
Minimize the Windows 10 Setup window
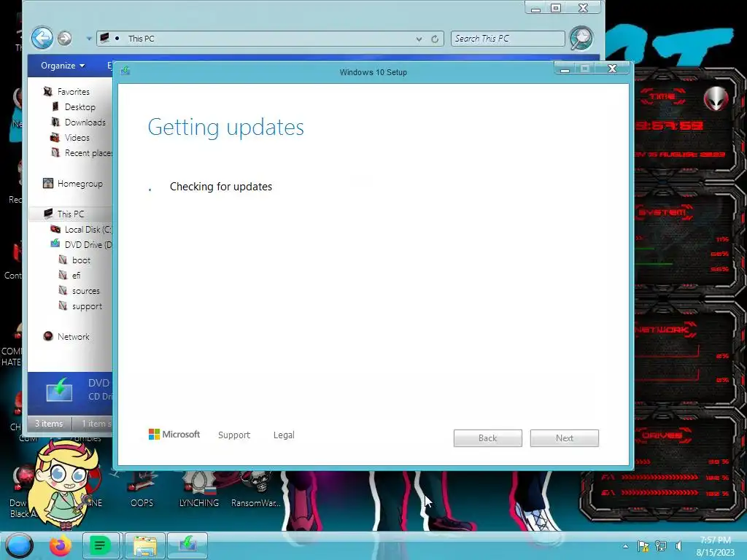click(565, 69)
